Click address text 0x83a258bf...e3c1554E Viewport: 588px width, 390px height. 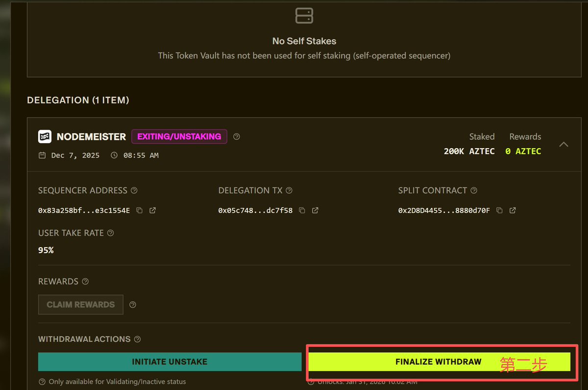[84, 210]
